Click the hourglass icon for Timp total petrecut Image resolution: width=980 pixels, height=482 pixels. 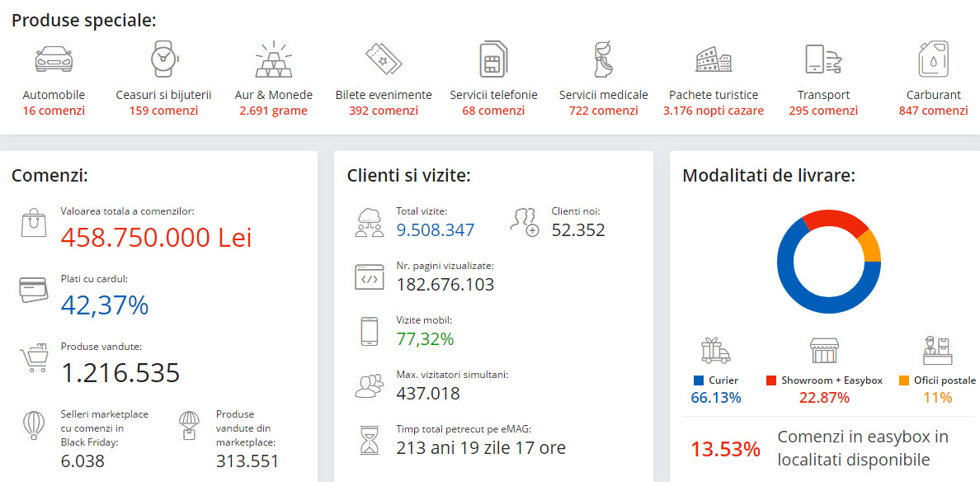[368, 439]
